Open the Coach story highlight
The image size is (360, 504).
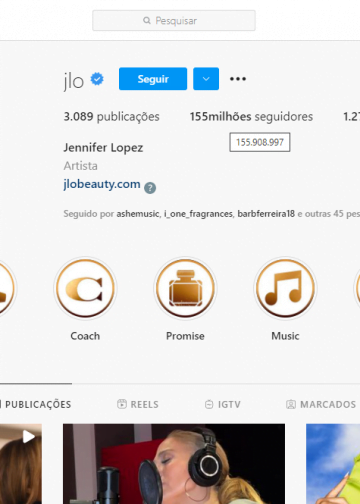[85, 288]
